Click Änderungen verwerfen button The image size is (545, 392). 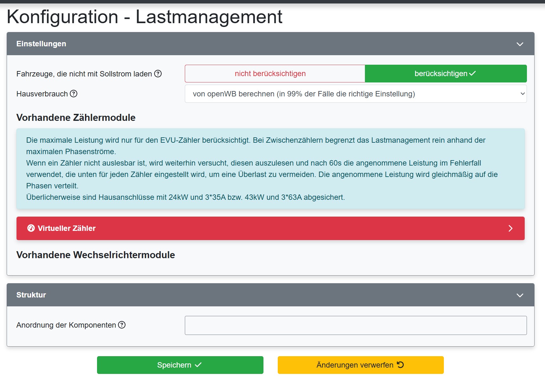click(x=361, y=365)
